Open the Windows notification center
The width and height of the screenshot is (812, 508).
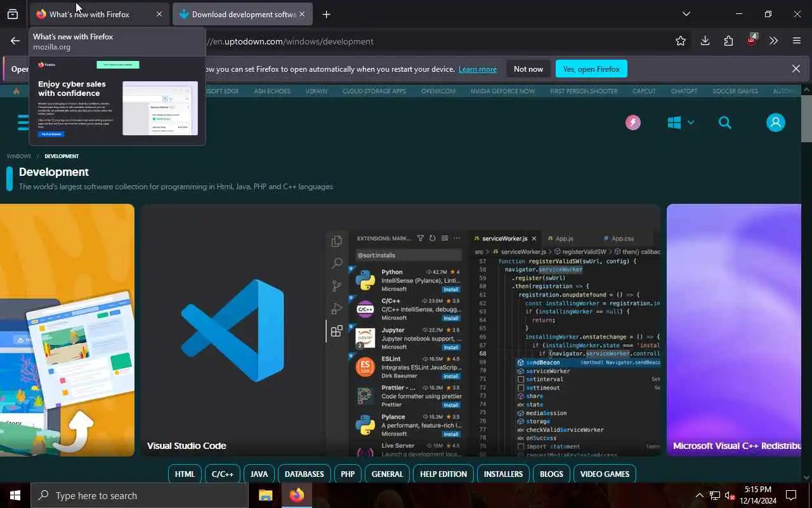[x=791, y=495]
